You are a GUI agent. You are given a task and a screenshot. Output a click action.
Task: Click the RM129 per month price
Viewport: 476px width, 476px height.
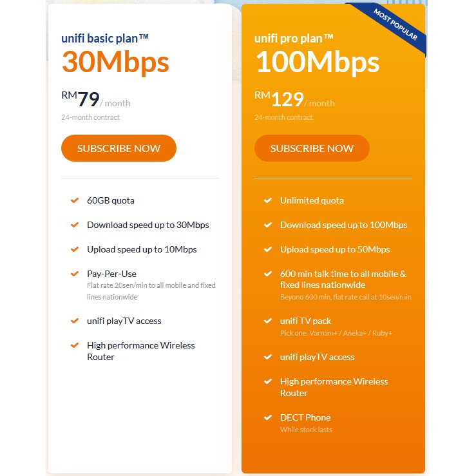click(x=294, y=100)
